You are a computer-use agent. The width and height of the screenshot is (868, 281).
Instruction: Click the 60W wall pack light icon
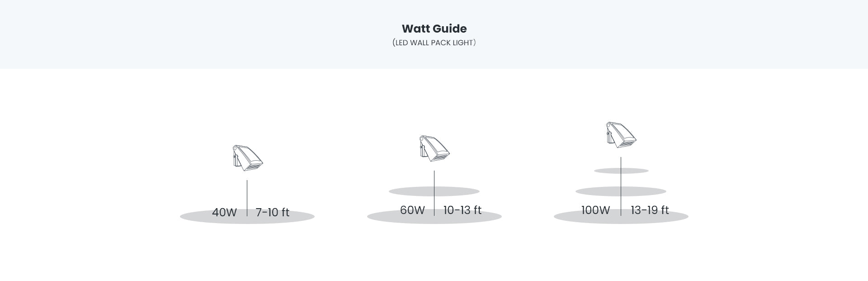[x=434, y=148]
